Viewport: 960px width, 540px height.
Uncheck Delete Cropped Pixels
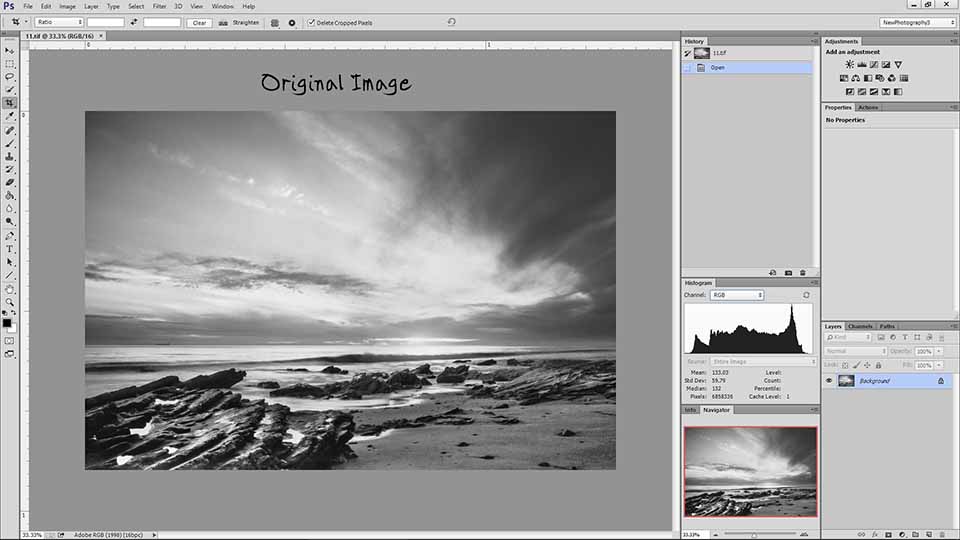point(311,22)
